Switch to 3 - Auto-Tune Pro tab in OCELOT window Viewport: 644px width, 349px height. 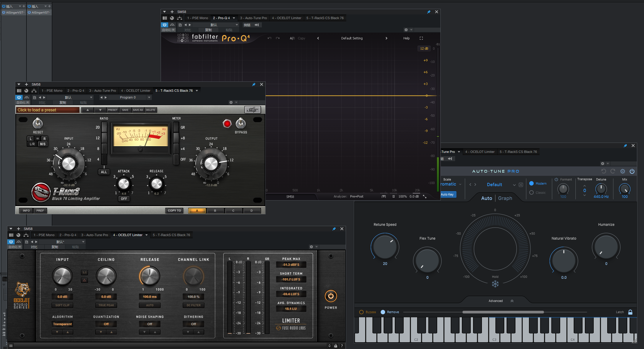[94, 235]
